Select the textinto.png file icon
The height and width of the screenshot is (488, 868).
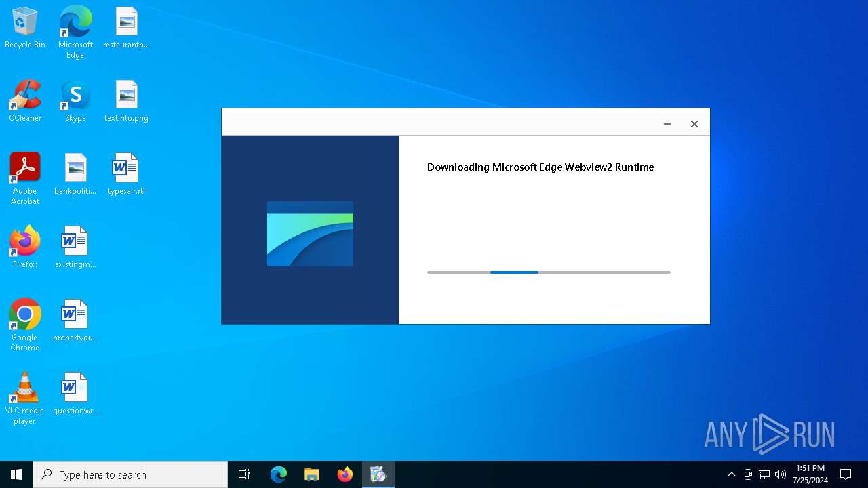(x=126, y=102)
